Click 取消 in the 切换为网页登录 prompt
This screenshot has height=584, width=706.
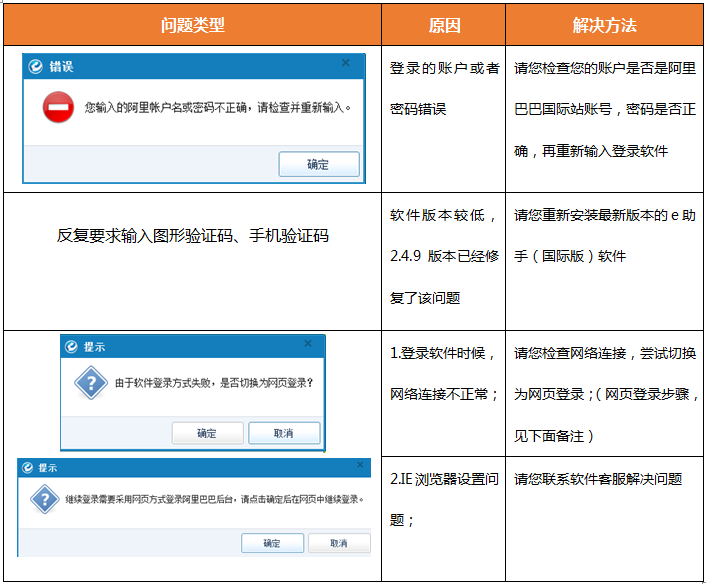click(x=284, y=433)
